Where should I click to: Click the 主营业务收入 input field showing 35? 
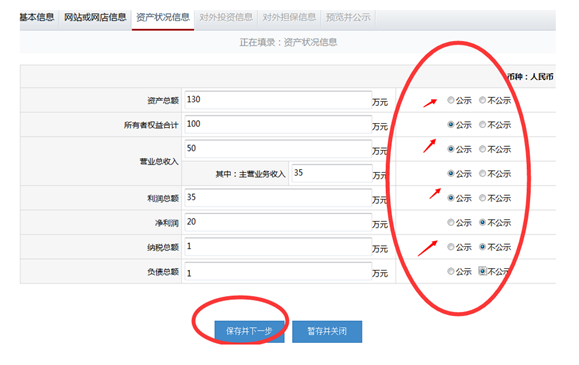point(332,173)
